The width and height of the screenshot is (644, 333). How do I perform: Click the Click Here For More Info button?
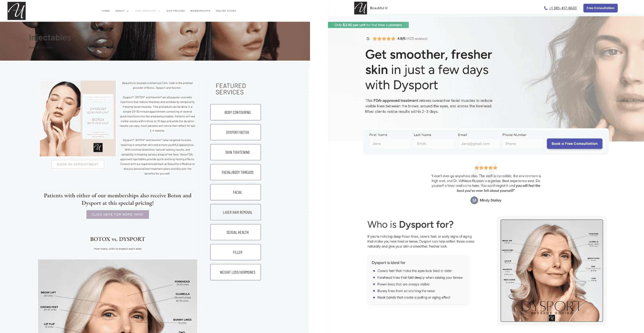[x=117, y=214]
